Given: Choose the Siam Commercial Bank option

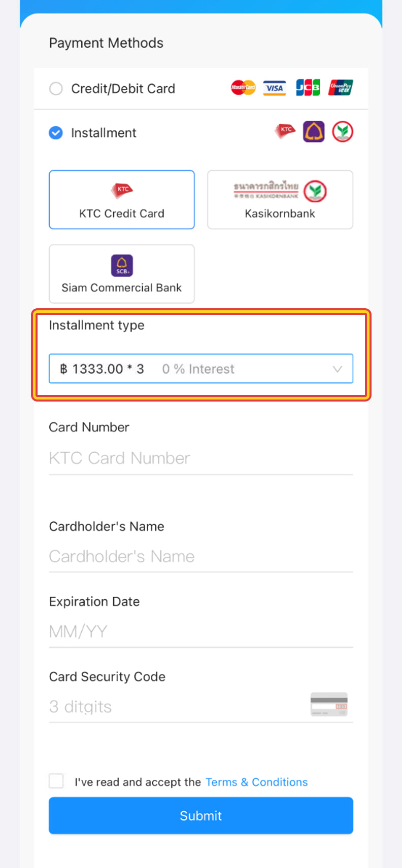Looking at the screenshot, I should tap(122, 274).
